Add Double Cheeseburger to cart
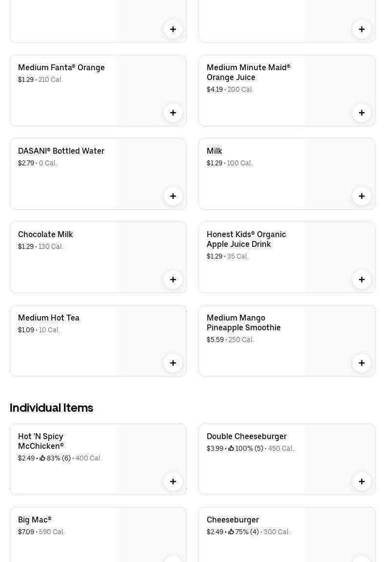 tap(362, 482)
